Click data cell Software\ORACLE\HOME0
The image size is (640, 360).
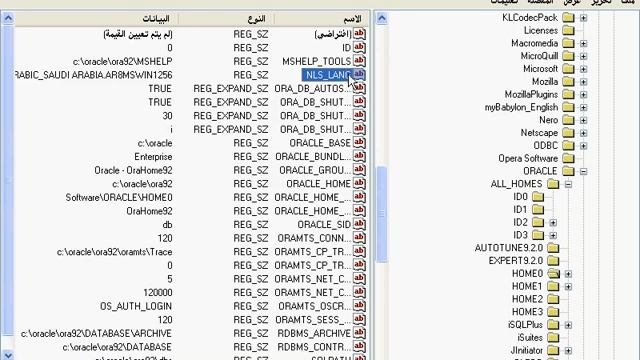coord(119,198)
